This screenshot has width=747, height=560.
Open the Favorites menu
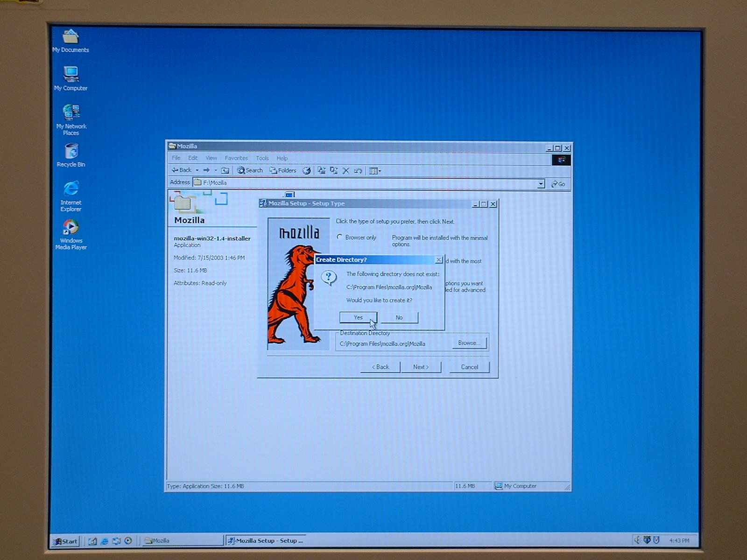pos(236,158)
